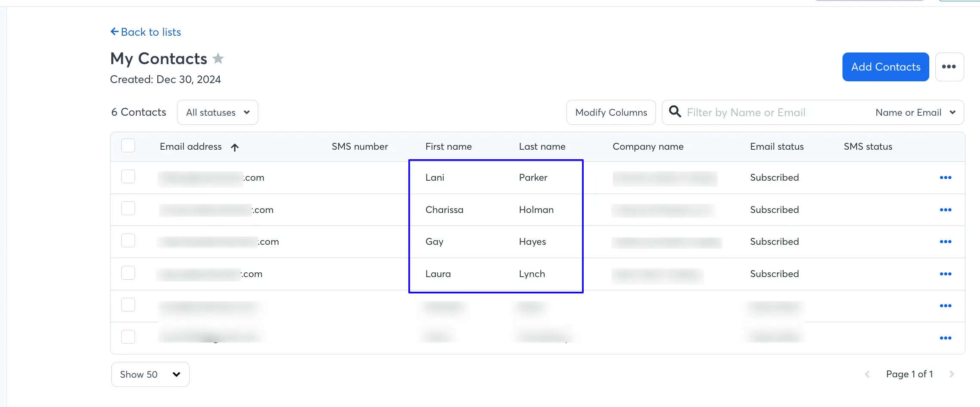The height and width of the screenshot is (407, 980).
Task: Click the Modify Columns button
Action: (x=611, y=112)
